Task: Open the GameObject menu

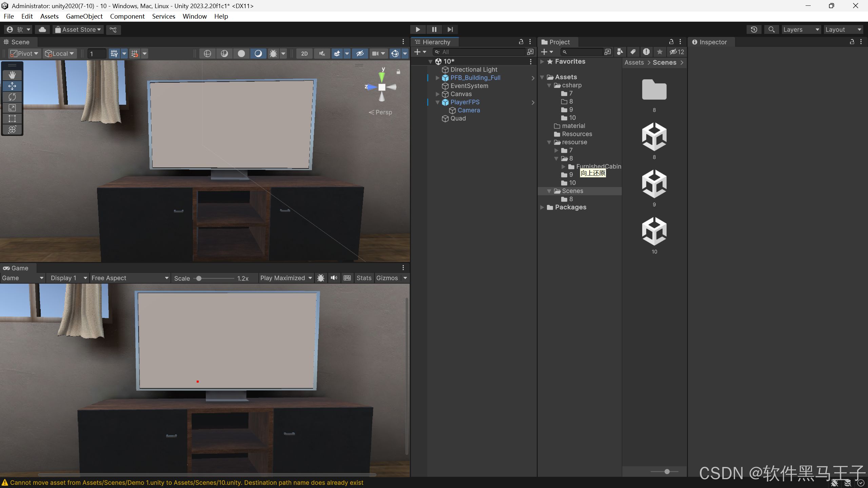Action: click(x=84, y=16)
